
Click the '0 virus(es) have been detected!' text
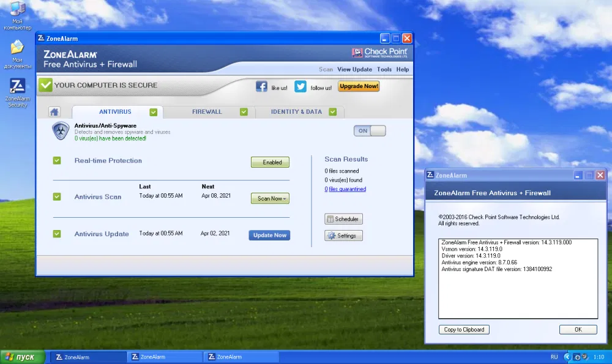[x=110, y=138]
